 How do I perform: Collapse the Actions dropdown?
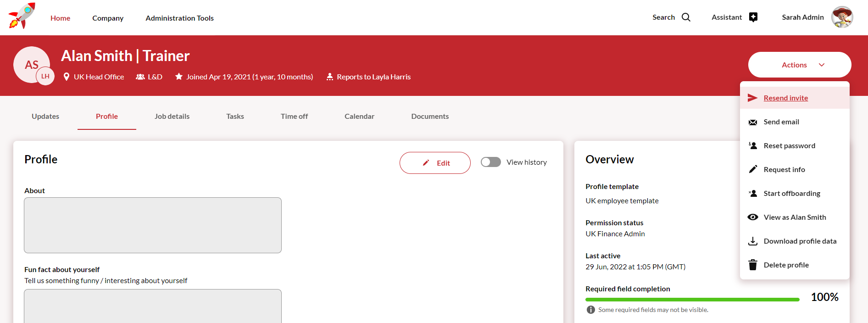(800, 65)
